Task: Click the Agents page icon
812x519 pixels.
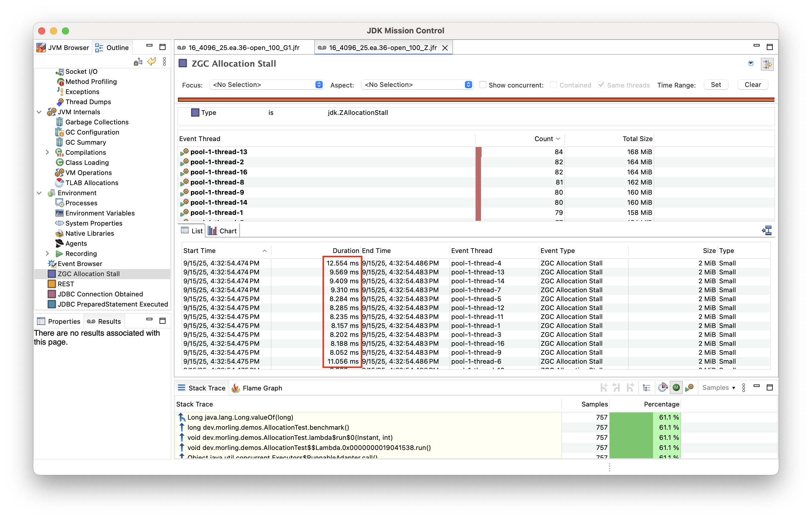Action: 59,243
